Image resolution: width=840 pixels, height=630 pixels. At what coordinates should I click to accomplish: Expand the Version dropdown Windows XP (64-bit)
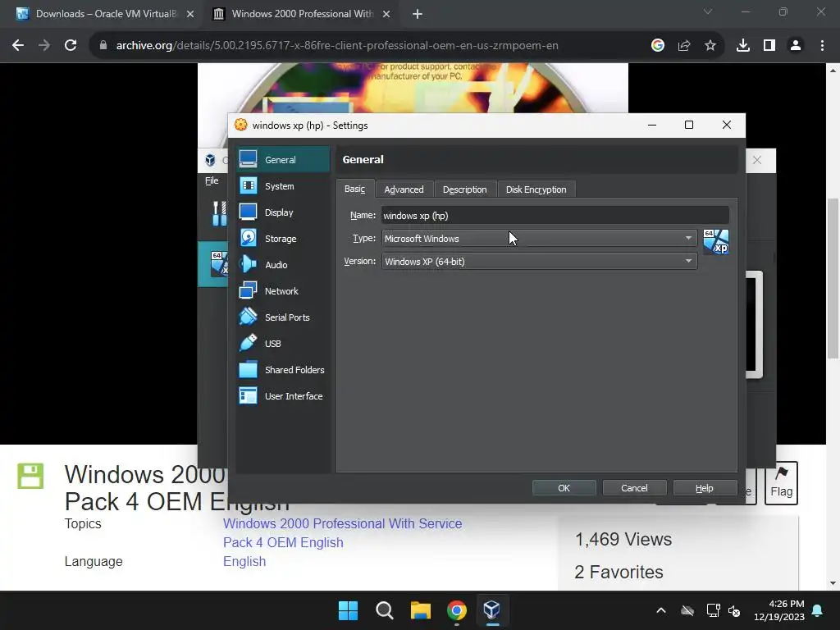pyautogui.click(x=539, y=262)
